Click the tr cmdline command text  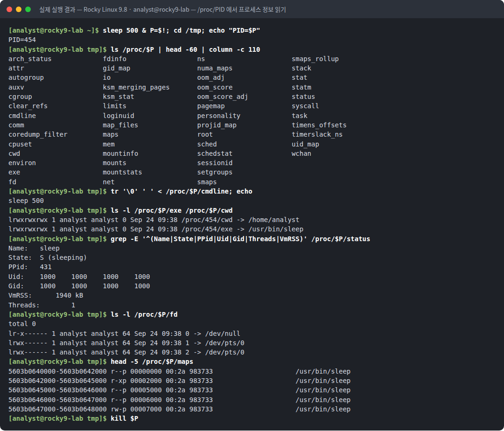click(181, 191)
